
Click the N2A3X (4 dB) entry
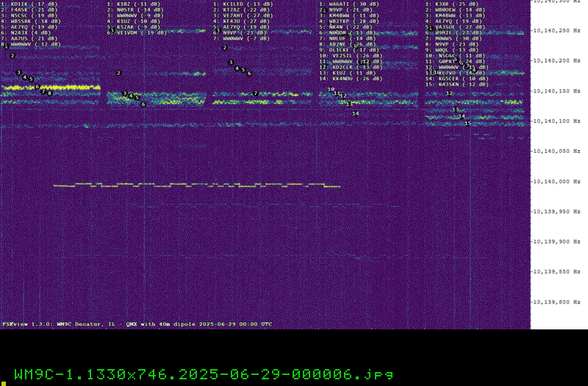tap(26, 32)
